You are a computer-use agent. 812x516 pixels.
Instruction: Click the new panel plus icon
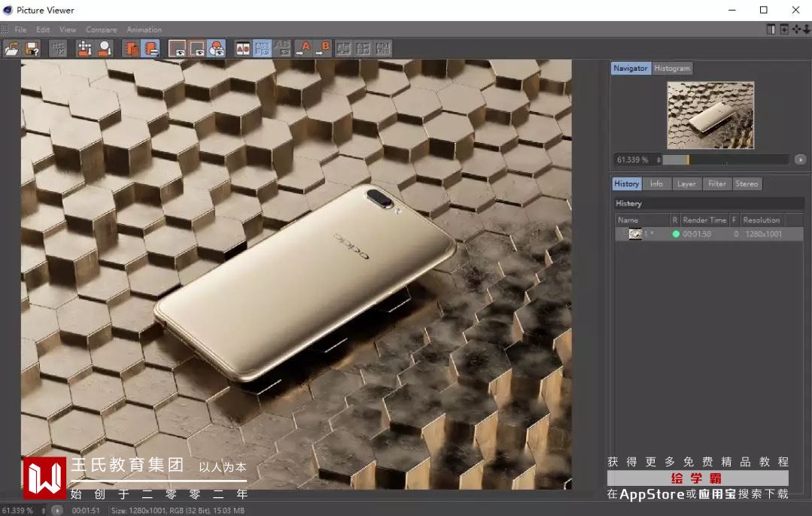784,29
